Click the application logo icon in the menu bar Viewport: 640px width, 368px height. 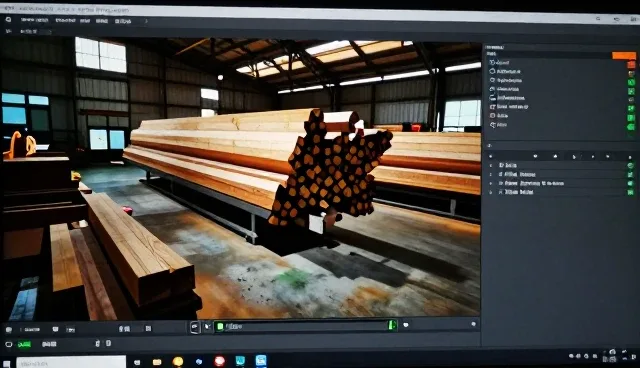(9, 20)
